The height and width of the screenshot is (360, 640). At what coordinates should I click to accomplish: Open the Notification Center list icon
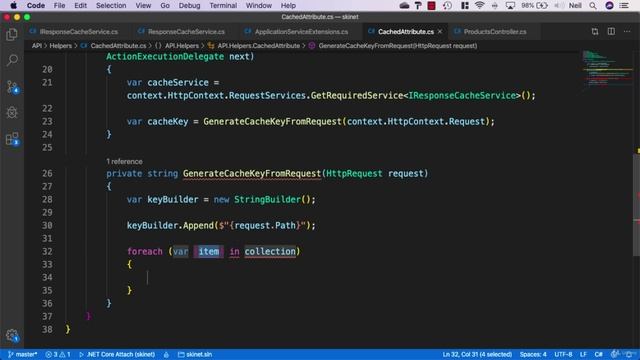pos(624,5)
